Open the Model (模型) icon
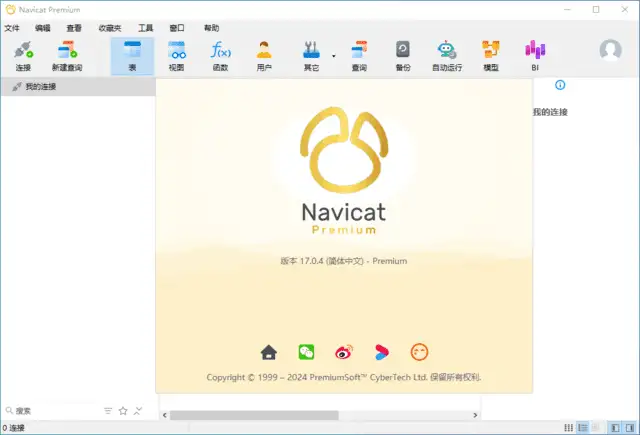The height and width of the screenshot is (435, 640). 491,56
